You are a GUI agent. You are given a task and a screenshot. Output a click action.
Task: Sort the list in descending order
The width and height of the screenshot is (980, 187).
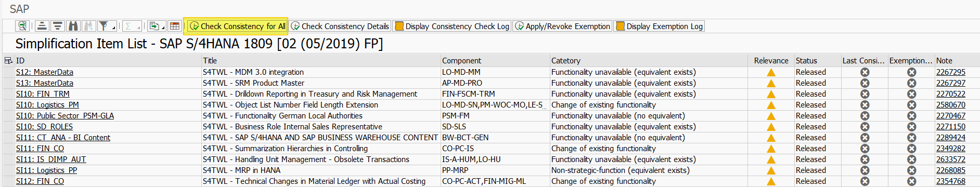(58, 26)
